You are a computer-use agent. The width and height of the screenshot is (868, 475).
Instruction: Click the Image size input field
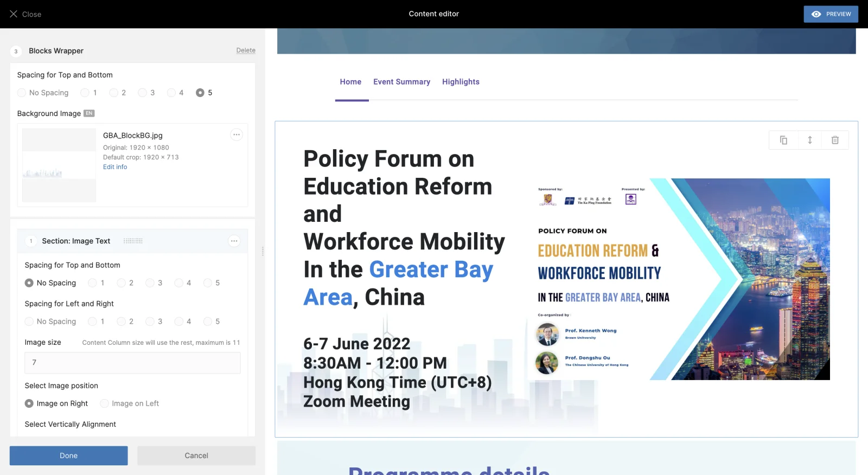pyautogui.click(x=132, y=363)
